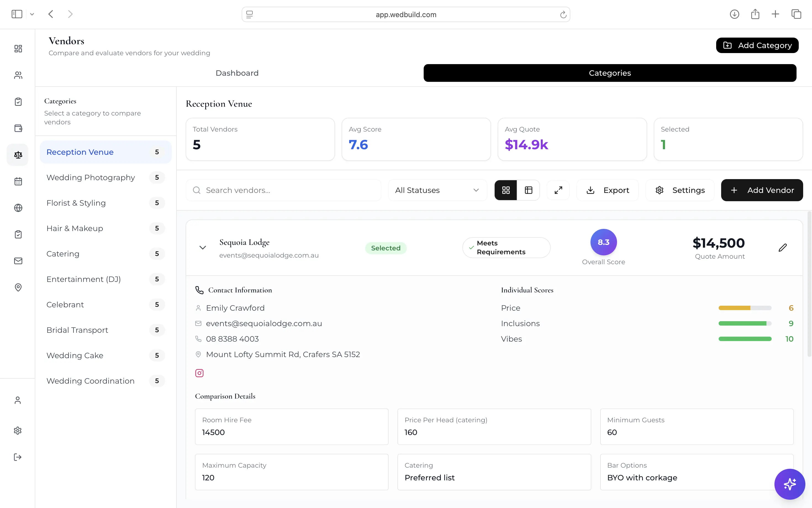Image resolution: width=812 pixels, height=508 pixels.
Task: Click the logout icon in sidebar
Action: 18,457
